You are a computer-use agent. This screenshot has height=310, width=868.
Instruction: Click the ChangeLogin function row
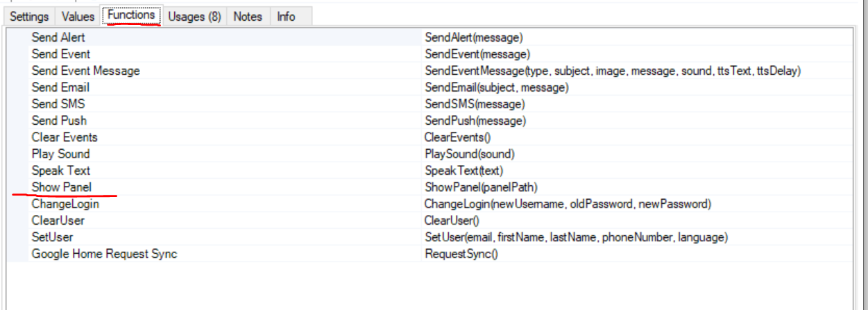click(x=65, y=204)
